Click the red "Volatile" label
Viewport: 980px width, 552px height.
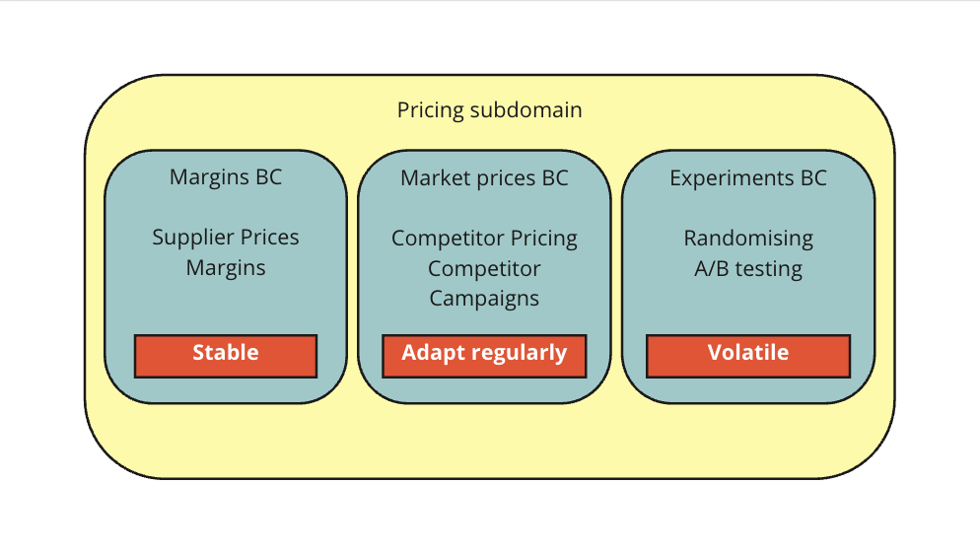pyautogui.click(x=748, y=355)
